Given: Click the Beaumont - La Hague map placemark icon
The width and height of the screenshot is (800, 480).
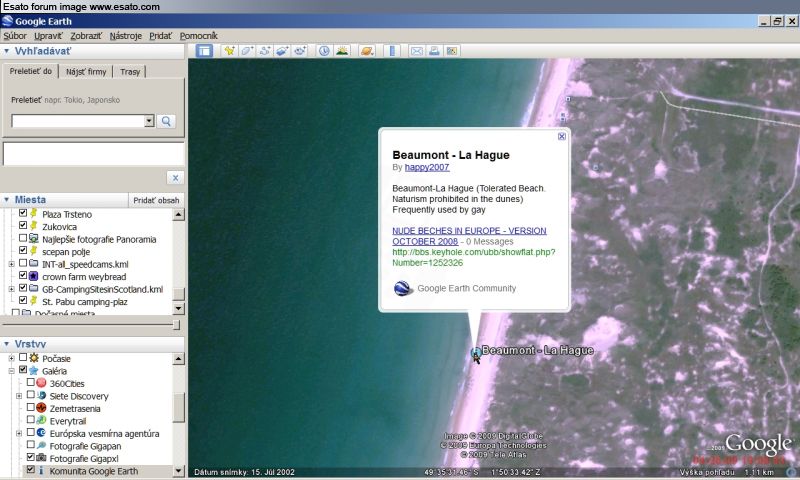Looking at the screenshot, I should [475, 352].
